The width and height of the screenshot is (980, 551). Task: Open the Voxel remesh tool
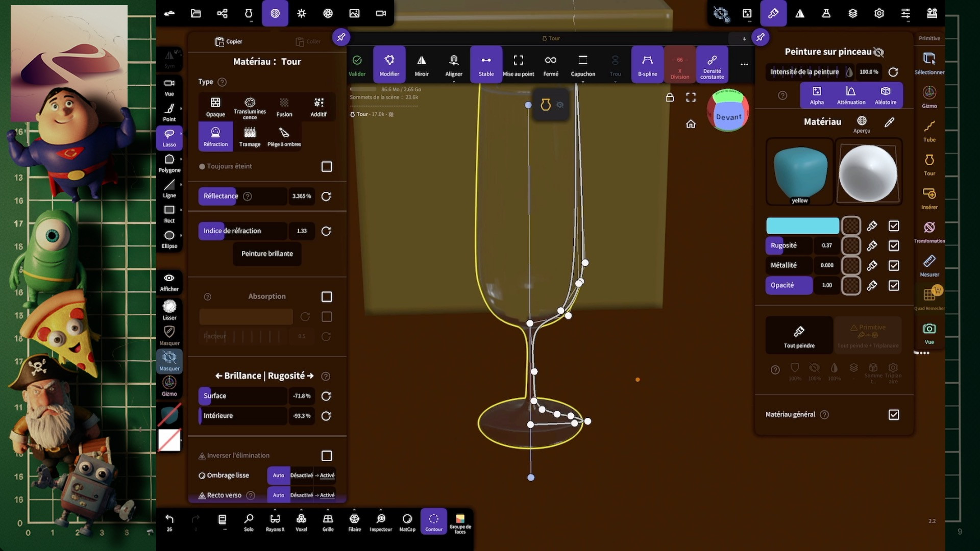[301, 522]
